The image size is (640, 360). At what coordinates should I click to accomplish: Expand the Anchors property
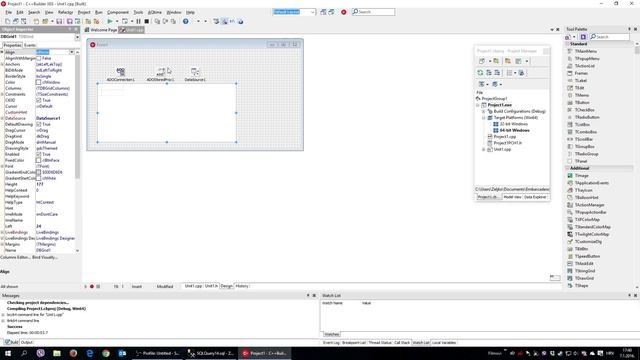[x=2, y=64]
